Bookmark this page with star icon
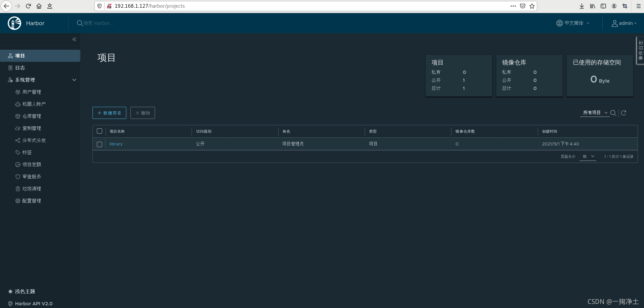 [532, 6]
